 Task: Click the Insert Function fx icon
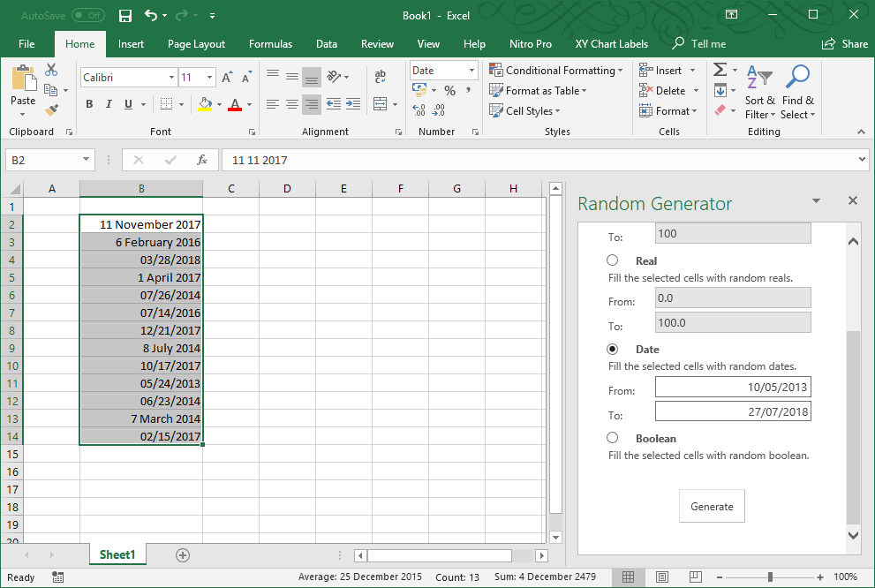coord(202,160)
